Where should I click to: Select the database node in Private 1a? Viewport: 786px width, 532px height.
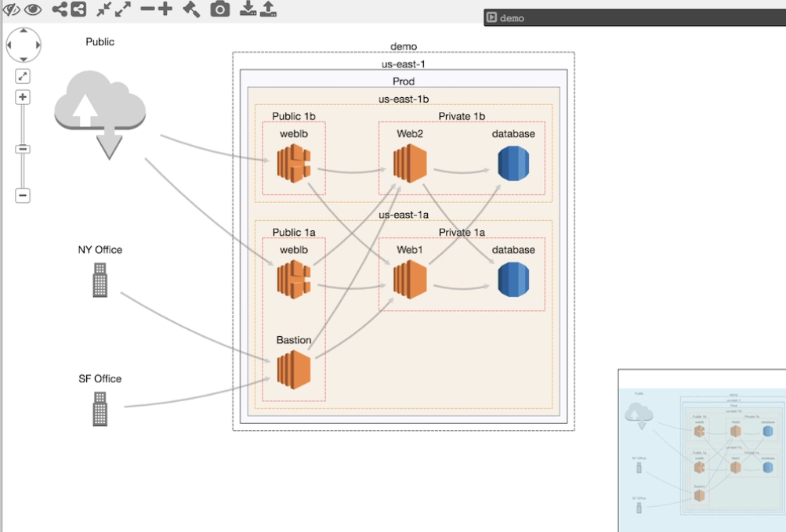click(x=513, y=280)
